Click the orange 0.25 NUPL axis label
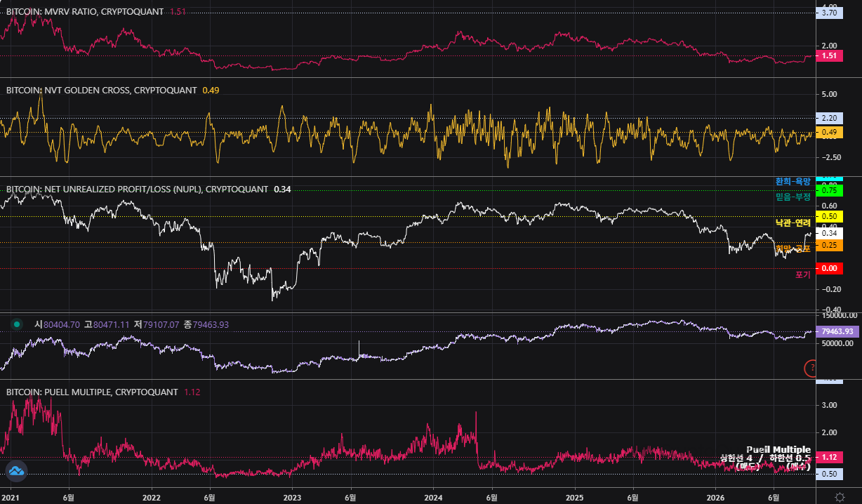The height and width of the screenshot is (504, 862). point(829,245)
